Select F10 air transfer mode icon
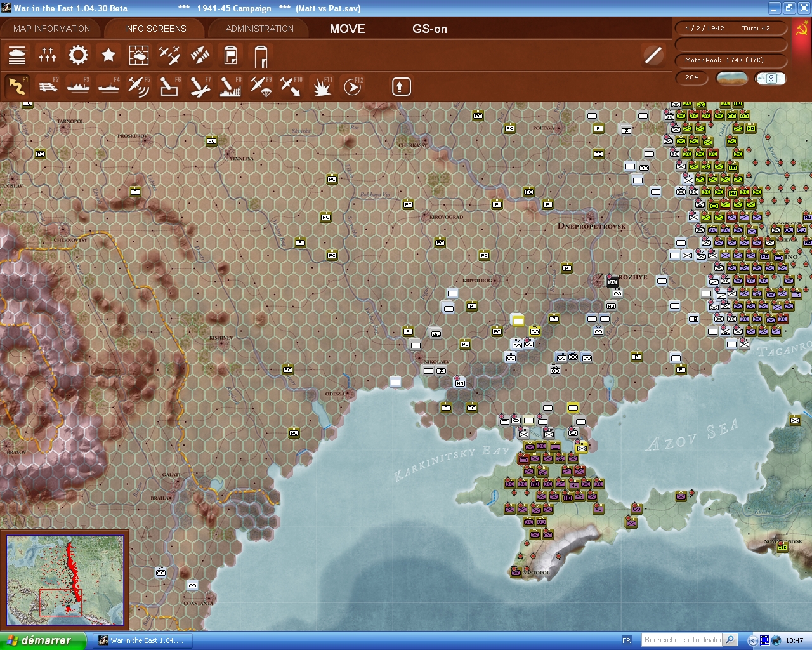The height and width of the screenshot is (650, 812). (291, 86)
